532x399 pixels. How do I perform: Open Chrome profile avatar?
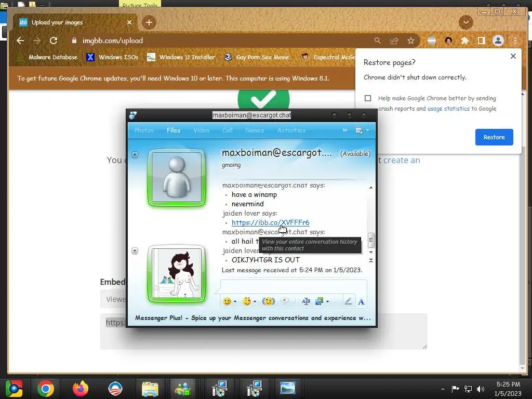[x=498, y=41]
